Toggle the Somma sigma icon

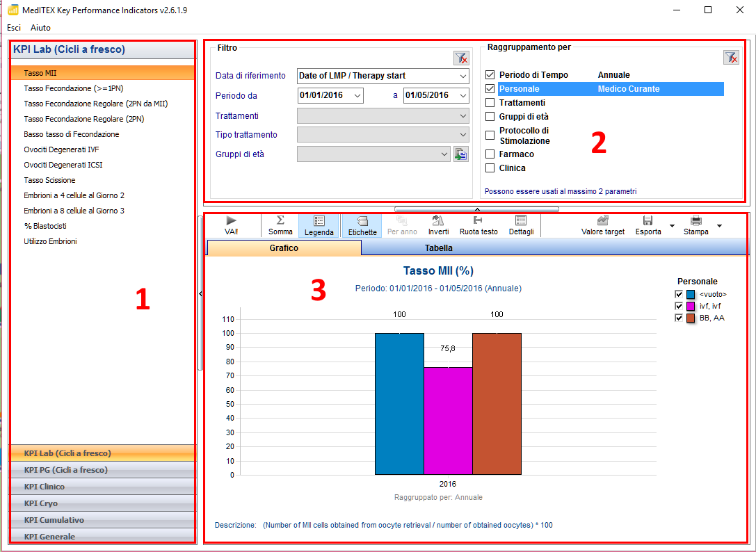pyautogui.click(x=280, y=220)
